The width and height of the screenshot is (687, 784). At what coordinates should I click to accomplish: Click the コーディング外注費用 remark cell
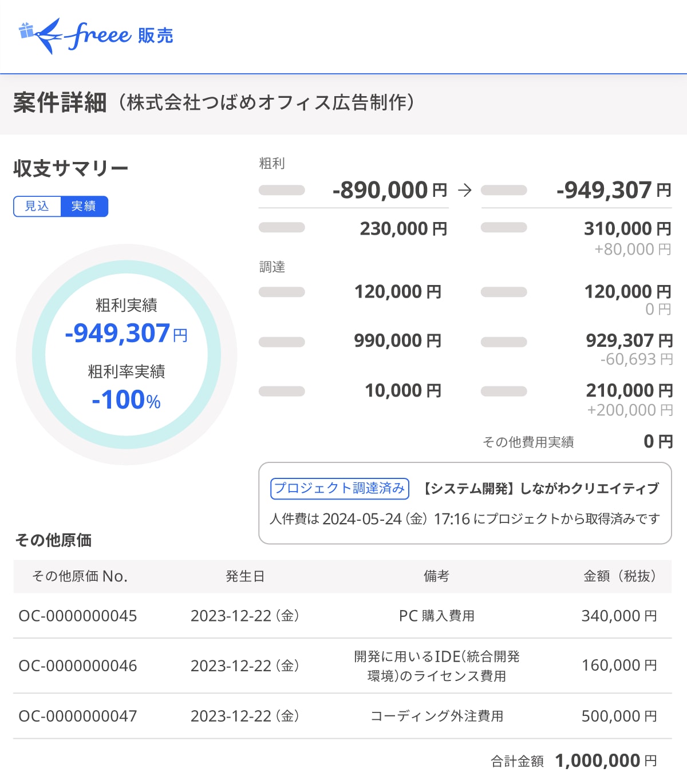coord(436,716)
